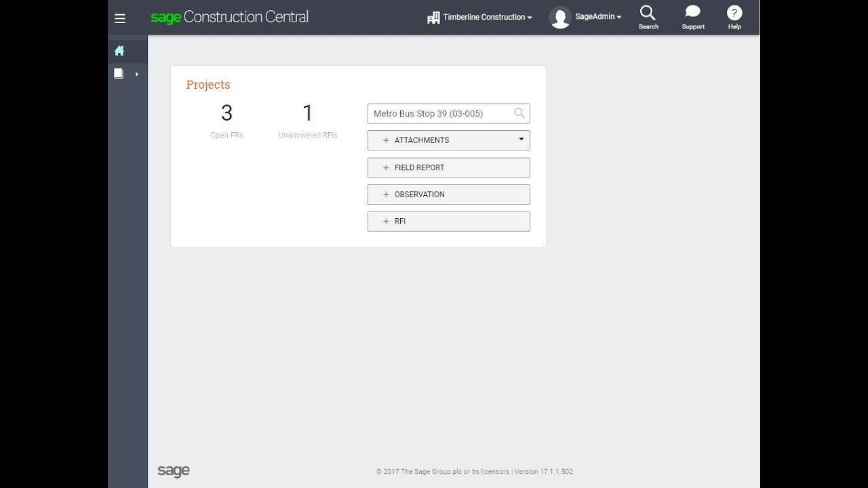
Task: Click the footer copyright version text
Action: point(475,472)
